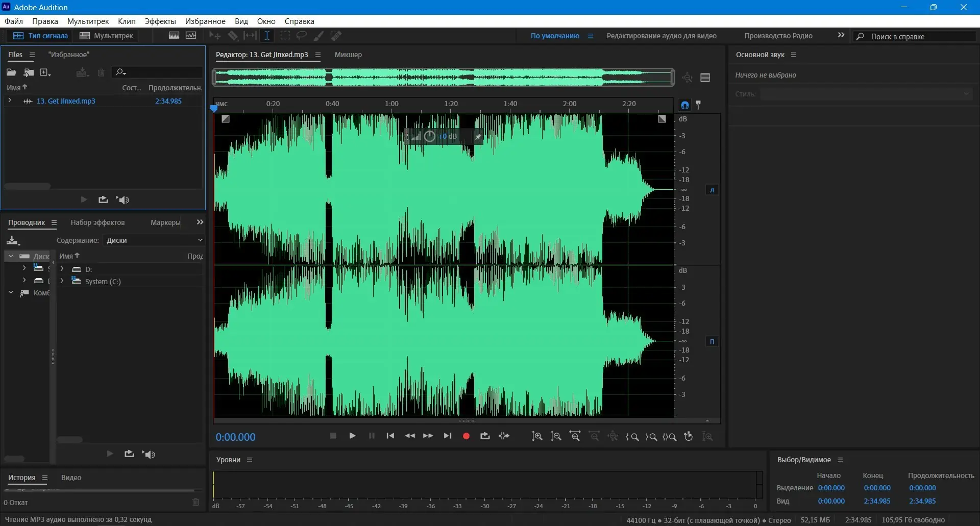The width and height of the screenshot is (980, 526).
Task: Select the Time Selection tool
Action: pyautogui.click(x=266, y=36)
